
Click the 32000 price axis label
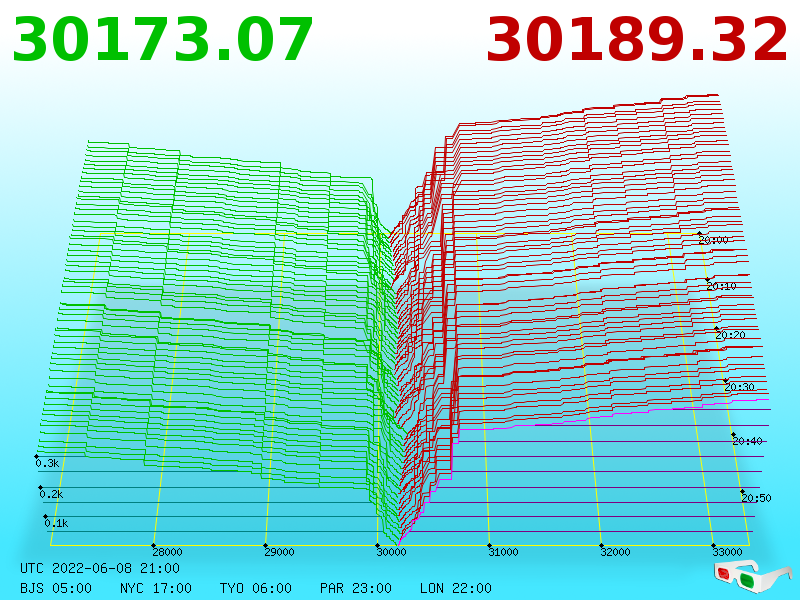[615, 552]
